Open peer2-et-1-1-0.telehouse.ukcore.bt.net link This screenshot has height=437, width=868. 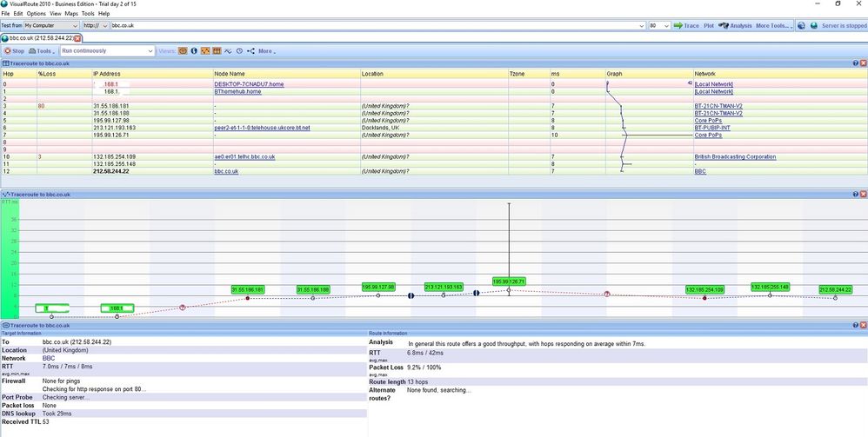(x=263, y=128)
